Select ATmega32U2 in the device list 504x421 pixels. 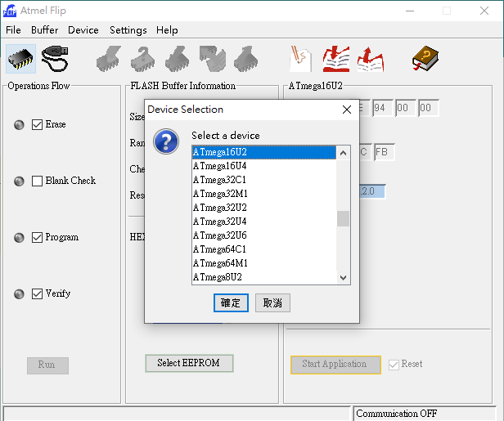point(264,208)
